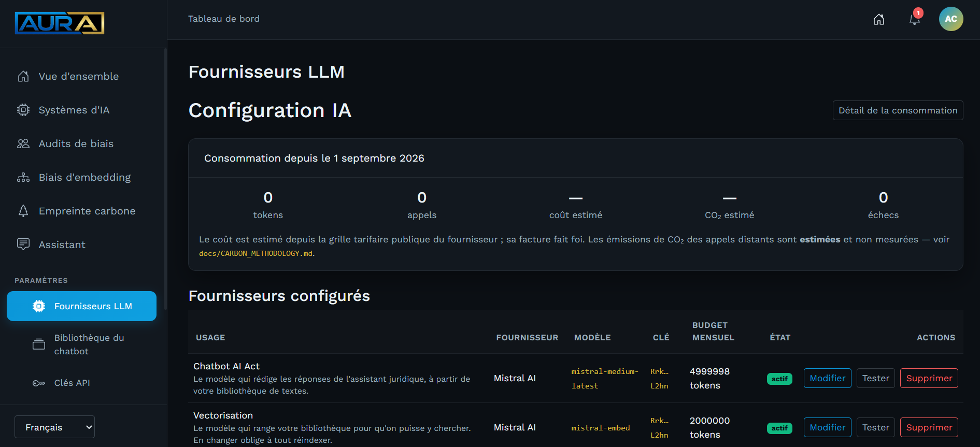Click the Clés API key icon

[39, 383]
